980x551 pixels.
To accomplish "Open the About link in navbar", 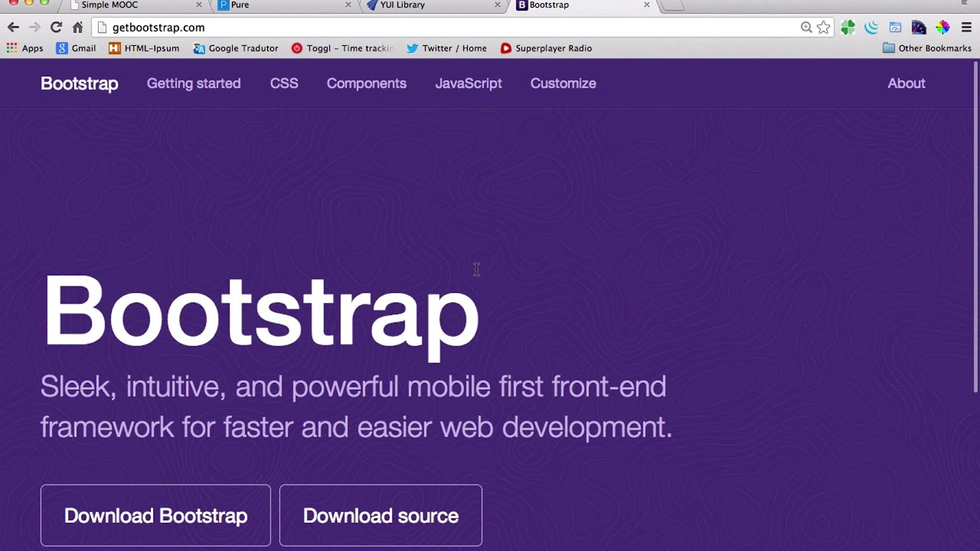I will coord(906,83).
